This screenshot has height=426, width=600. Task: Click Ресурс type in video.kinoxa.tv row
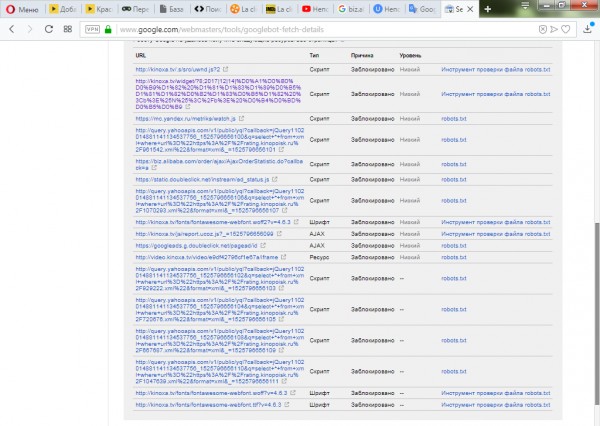pyautogui.click(x=319, y=257)
